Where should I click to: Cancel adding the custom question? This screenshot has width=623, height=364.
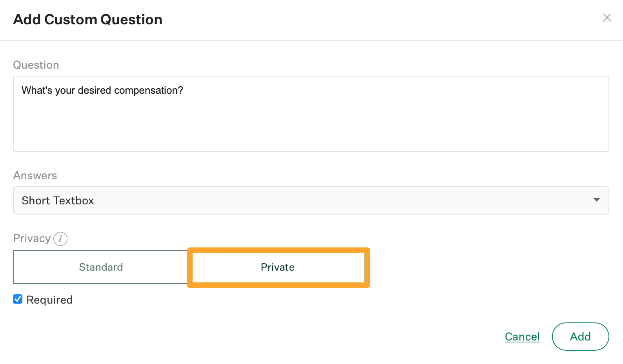pyautogui.click(x=522, y=337)
